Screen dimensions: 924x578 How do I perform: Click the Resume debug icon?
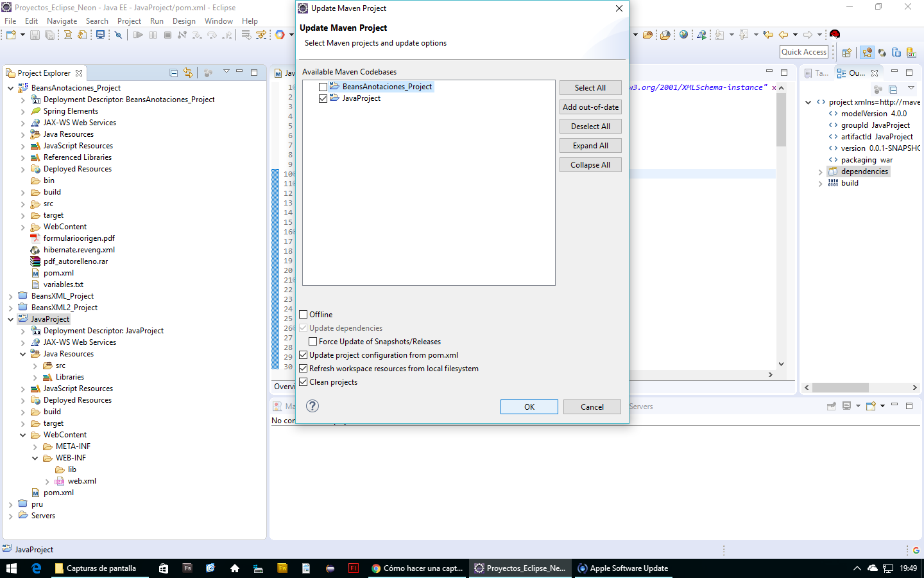[x=138, y=35]
